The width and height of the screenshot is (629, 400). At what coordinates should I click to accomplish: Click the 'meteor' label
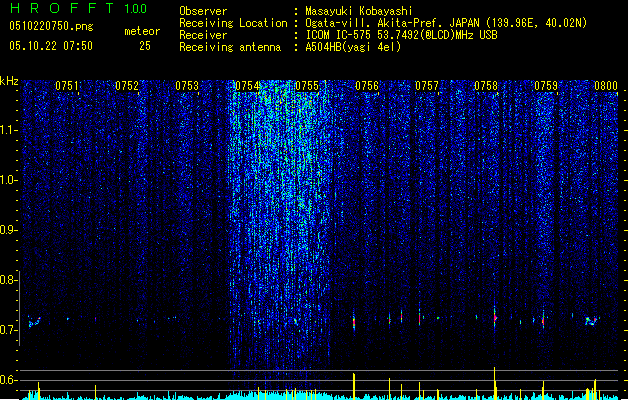pyautogui.click(x=142, y=31)
